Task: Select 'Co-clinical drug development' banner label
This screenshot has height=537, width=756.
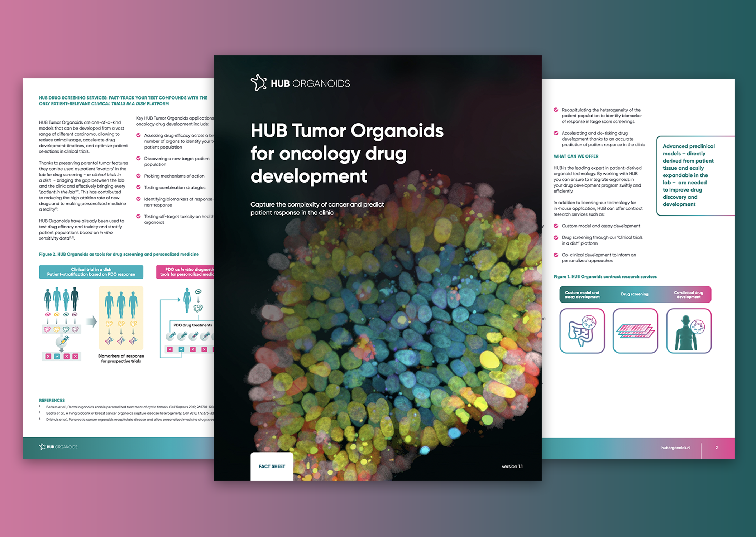Action: (688, 295)
